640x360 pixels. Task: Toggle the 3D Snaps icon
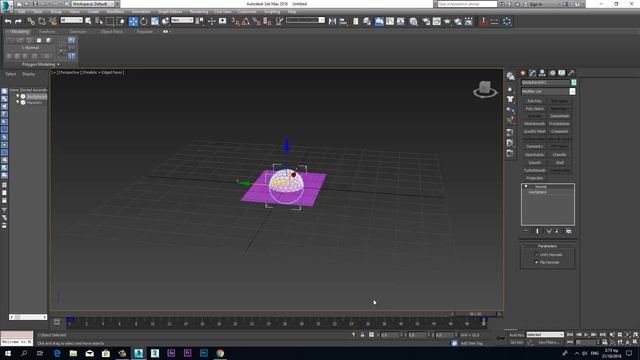(x=236, y=21)
